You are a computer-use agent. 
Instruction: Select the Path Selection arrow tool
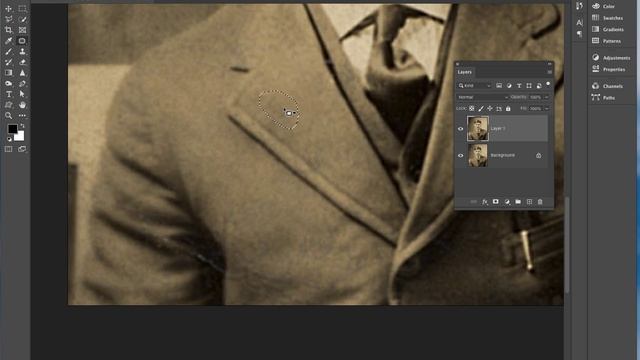(x=22, y=94)
